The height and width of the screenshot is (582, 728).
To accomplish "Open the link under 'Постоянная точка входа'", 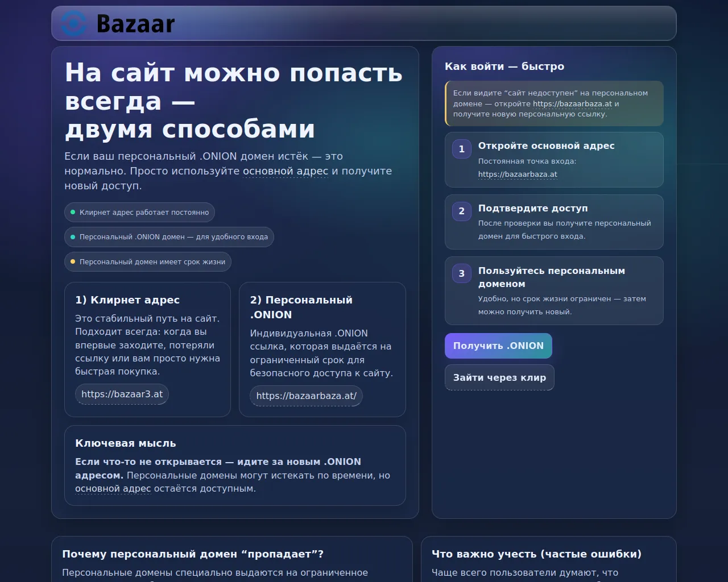I will (517, 174).
